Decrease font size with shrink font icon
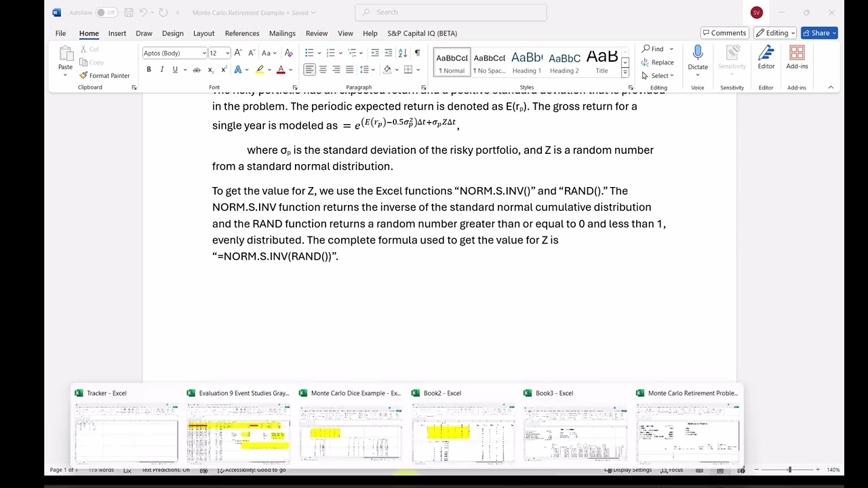 pyautogui.click(x=251, y=53)
